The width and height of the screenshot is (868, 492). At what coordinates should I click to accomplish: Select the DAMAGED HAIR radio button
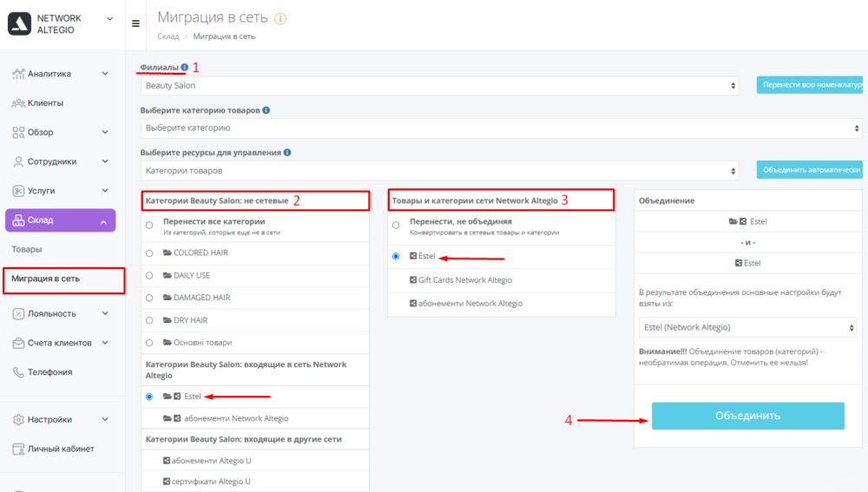pos(149,298)
